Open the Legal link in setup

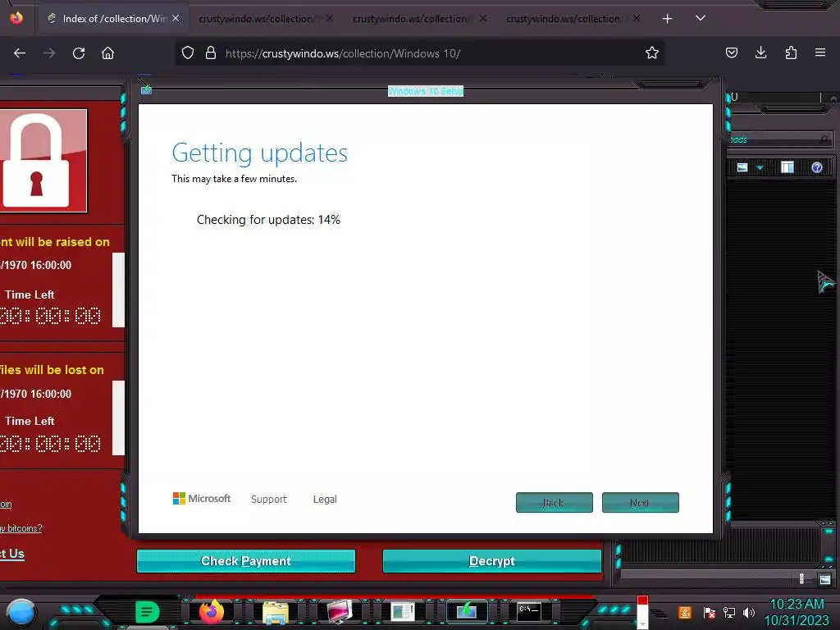pos(325,500)
